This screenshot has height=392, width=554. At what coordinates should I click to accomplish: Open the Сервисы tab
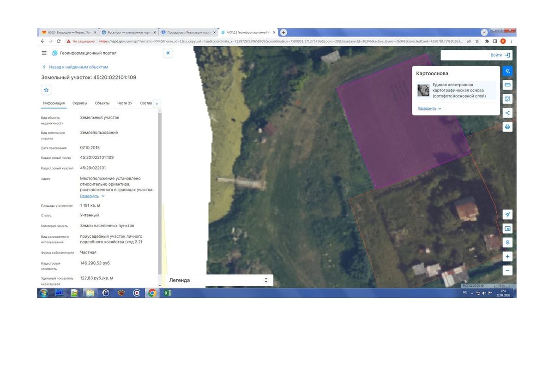coord(80,103)
